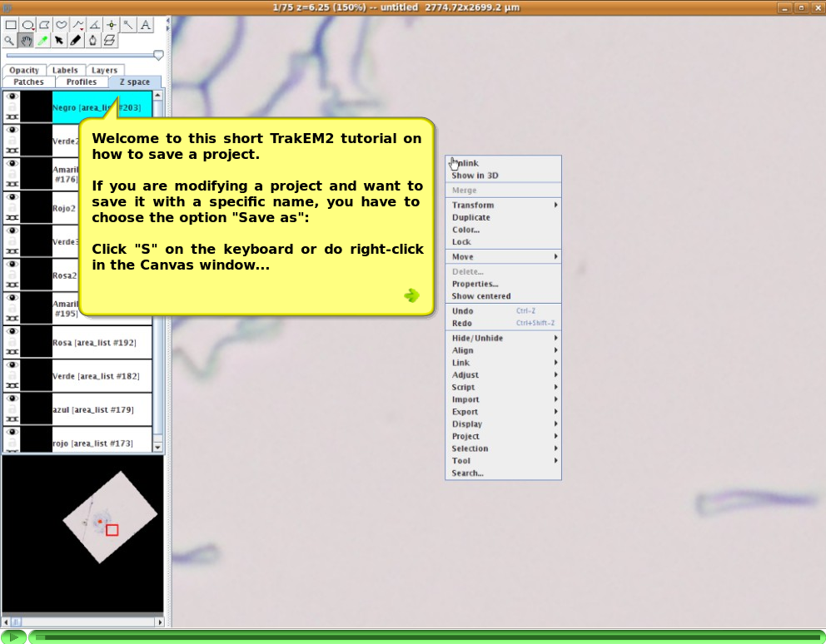The height and width of the screenshot is (644, 826).
Task: Select the green Color picker dropper
Action: point(42,41)
